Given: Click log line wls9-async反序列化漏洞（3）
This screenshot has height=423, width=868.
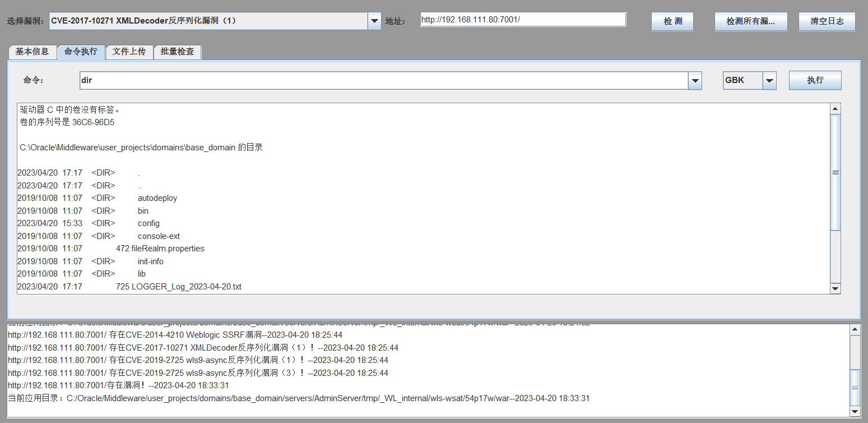Looking at the screenshot, I should [x=198, y=373].
